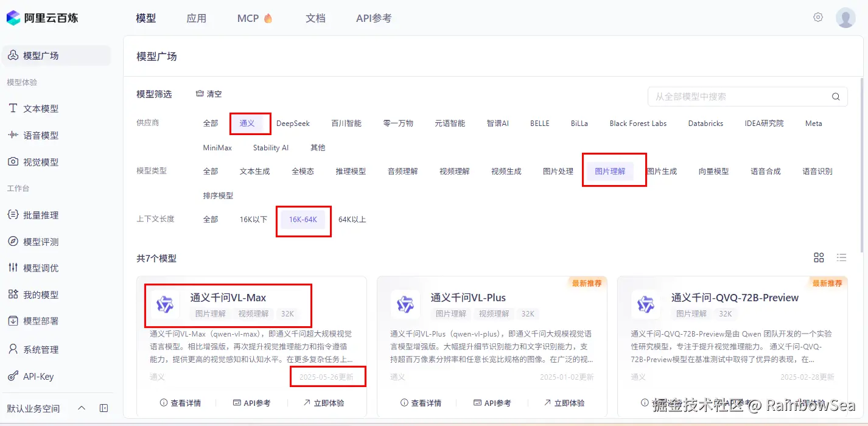Click the 通义千问-QVQ-72B-Preview card title
Screen dimensions: 868x426
(x=735, y=298)
